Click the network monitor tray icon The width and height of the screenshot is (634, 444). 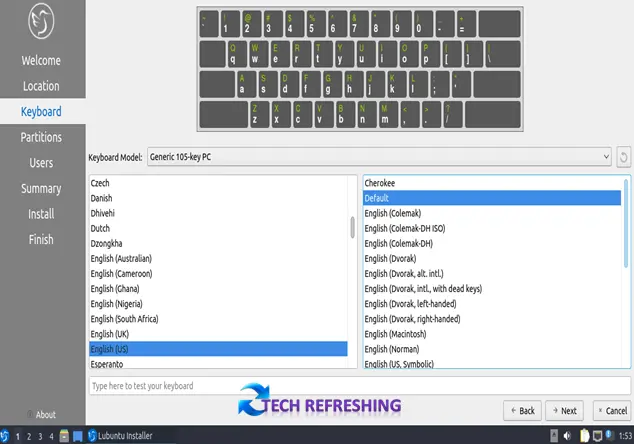[x=597, y=436]
